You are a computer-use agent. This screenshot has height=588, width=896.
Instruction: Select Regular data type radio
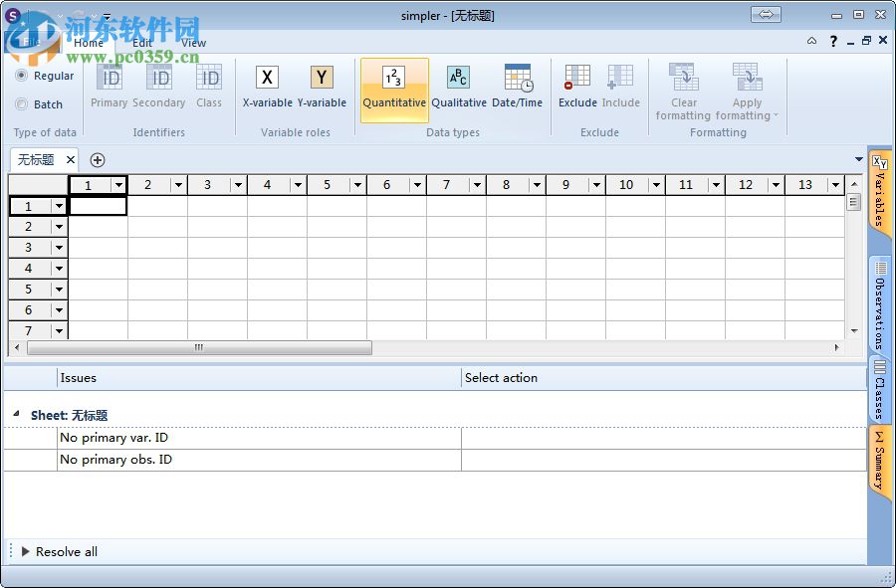(21, 76)
